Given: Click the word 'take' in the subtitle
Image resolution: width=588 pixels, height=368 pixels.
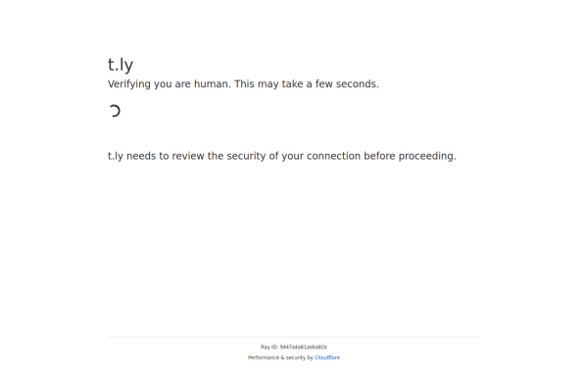Looking at the screenshot, I should click(292, 84).
